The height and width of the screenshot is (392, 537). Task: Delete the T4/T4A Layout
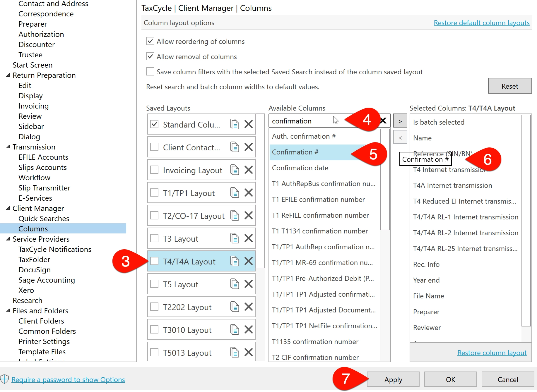click(249, 261)
